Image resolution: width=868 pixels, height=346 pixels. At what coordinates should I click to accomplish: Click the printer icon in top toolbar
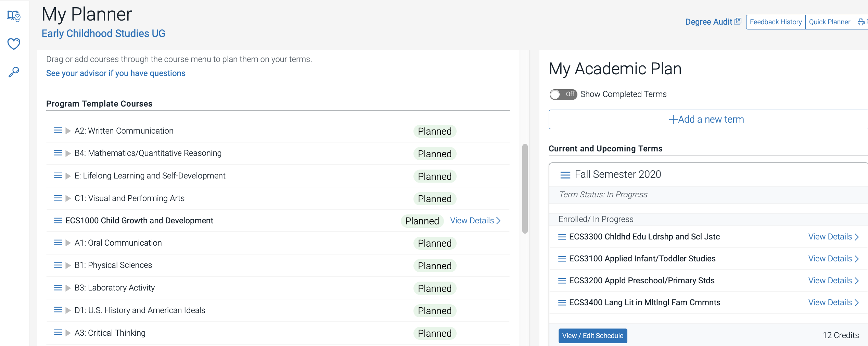[x=861, y=22]
